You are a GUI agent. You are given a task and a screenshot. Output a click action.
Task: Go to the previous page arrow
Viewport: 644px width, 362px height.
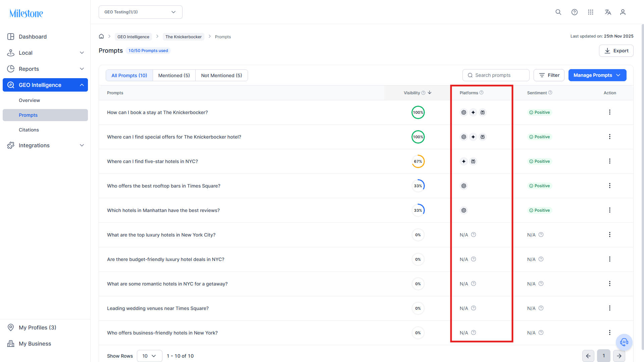588,356
